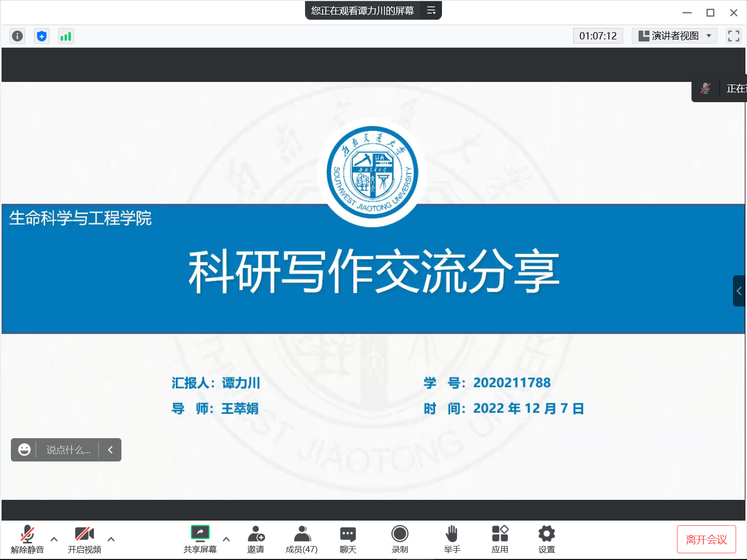Open the 聊天 chat panel
This screenshot has width=747, height=560.
click(x=348, y=539)
